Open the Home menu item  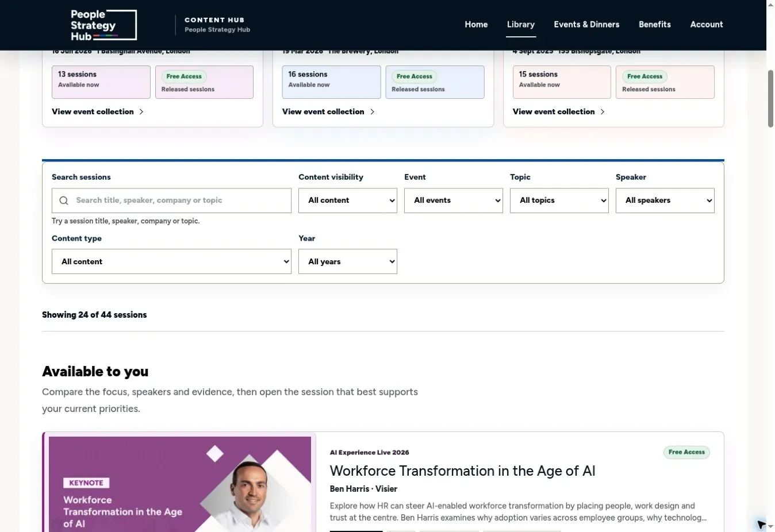(476, 25)
